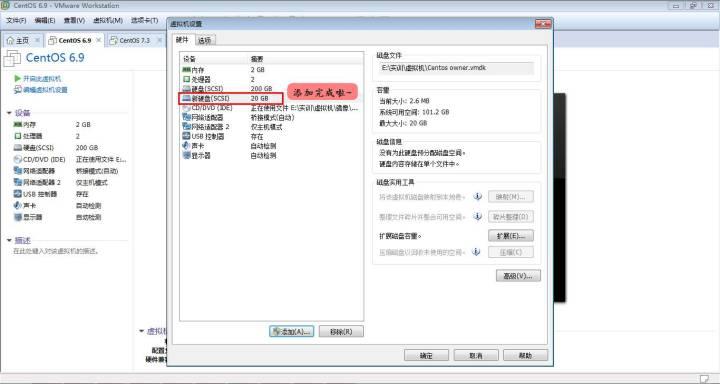Open the 查看(V) menu
720x384 pixels.
pos(74,21)
